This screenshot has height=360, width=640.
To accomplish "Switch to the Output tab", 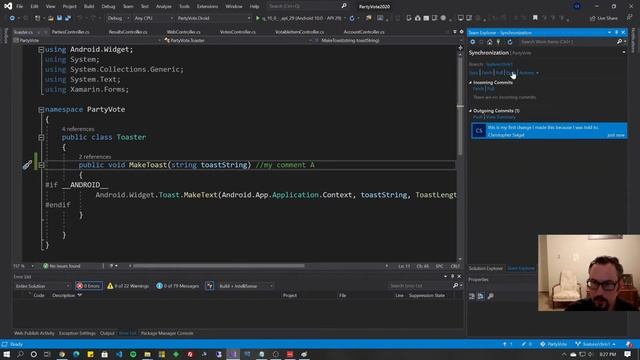I will pos(107,333).
